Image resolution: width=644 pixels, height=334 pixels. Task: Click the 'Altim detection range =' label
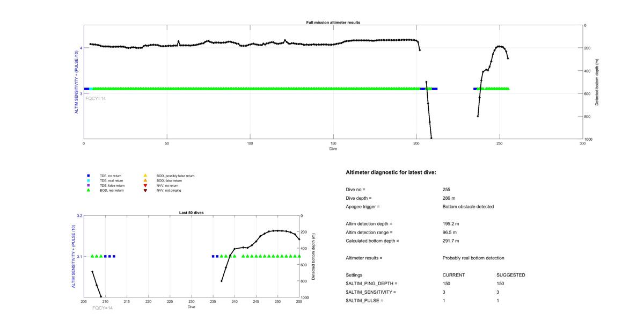tap(369, 232)
